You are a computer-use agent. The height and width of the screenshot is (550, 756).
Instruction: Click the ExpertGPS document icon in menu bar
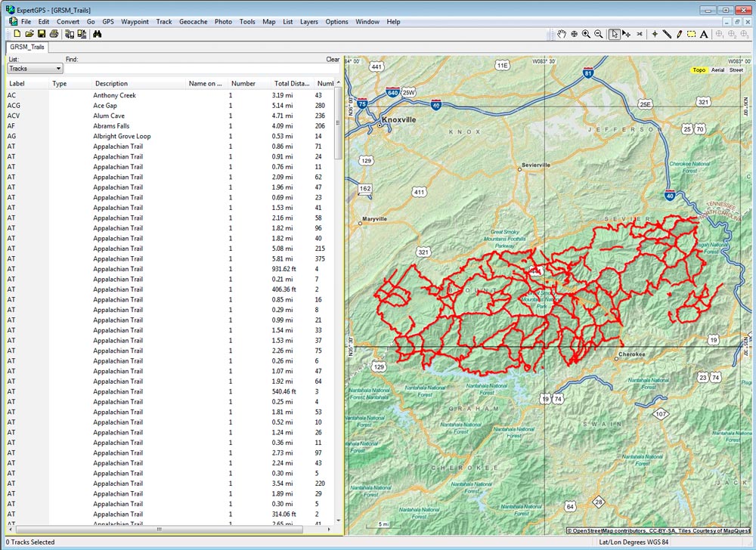[13, 22]
